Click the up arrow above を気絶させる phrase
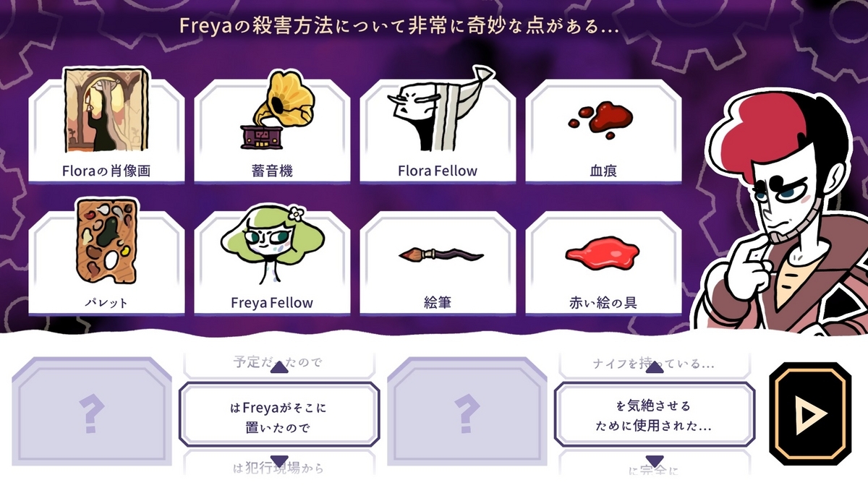The image size is (868, 488). (655, 368)
